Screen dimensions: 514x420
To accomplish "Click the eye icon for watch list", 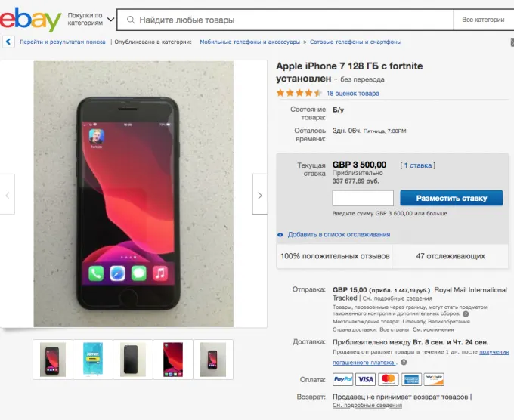I will [x=280, y=235].
